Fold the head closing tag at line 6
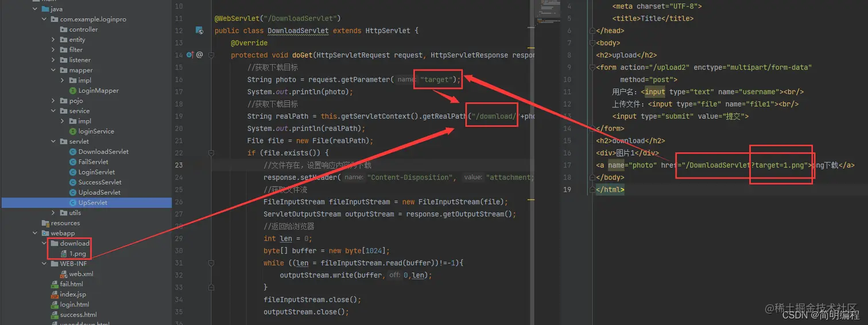Image resolution: width=868 pixels, height=325 pixels. point(592,31)
